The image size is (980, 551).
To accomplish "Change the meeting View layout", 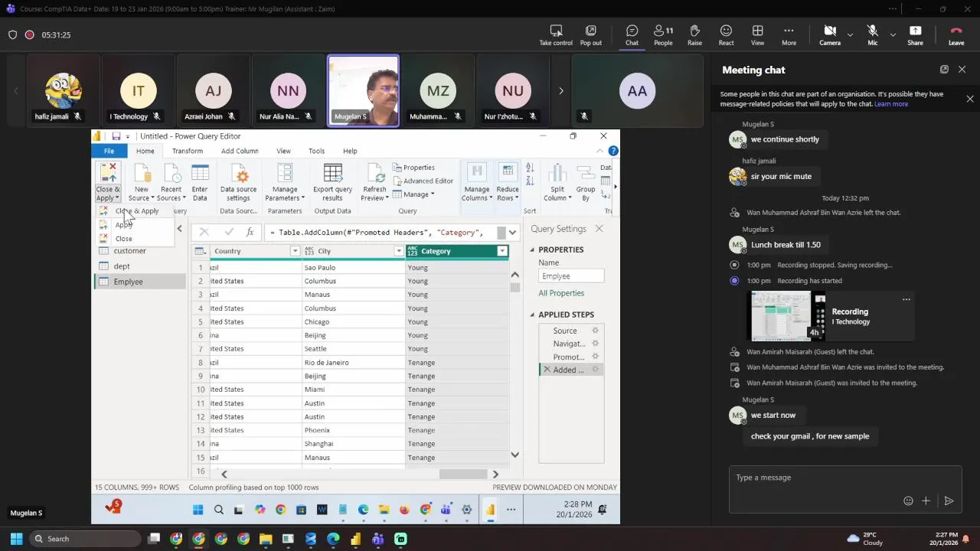I will click(757, 34).
